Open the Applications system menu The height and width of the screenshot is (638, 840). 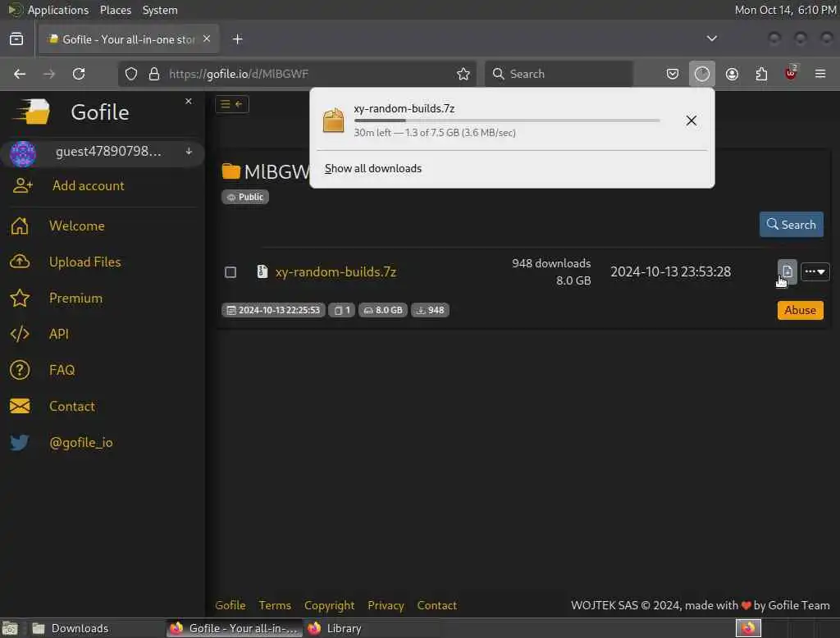point(58,10)
